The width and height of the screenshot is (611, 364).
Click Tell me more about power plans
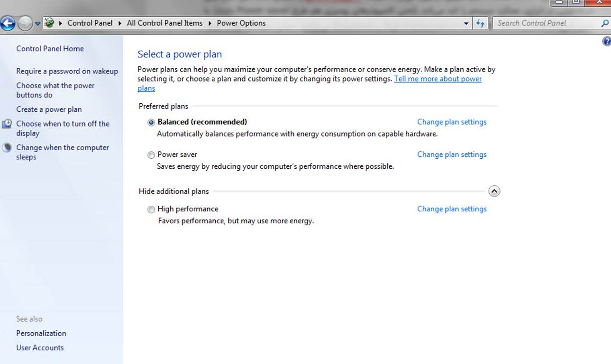click(x=437, y=79)
